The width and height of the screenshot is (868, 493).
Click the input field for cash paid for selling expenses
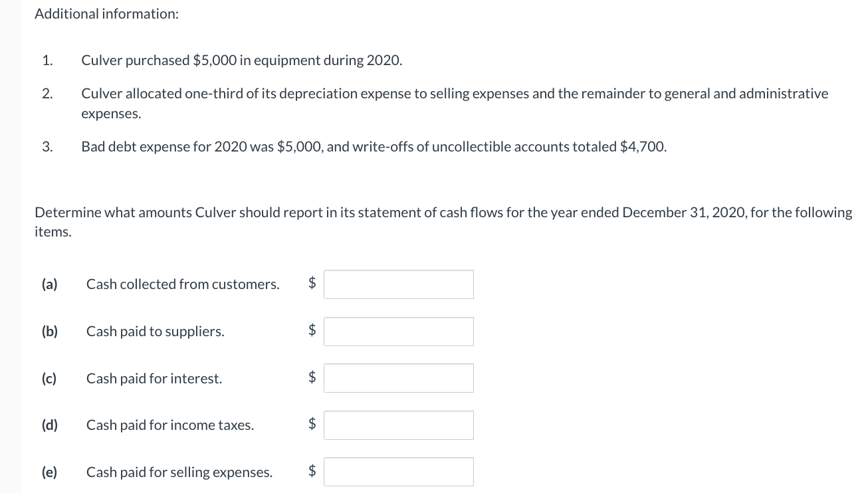398,471
